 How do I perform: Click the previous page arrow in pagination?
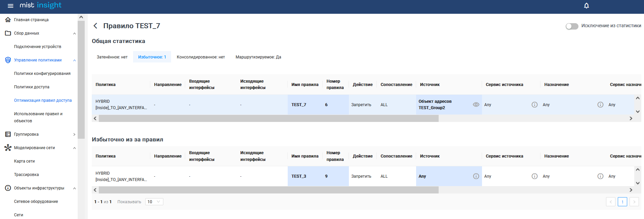611,202
